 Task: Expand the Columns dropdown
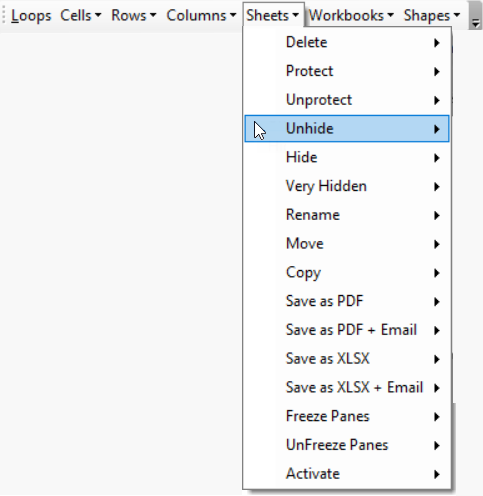[x=201, y=15]
